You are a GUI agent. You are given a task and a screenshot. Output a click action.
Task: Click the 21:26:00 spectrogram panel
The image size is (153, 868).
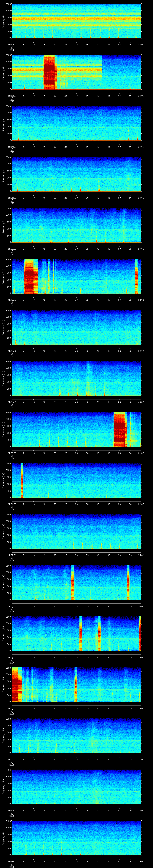point(76,225)
